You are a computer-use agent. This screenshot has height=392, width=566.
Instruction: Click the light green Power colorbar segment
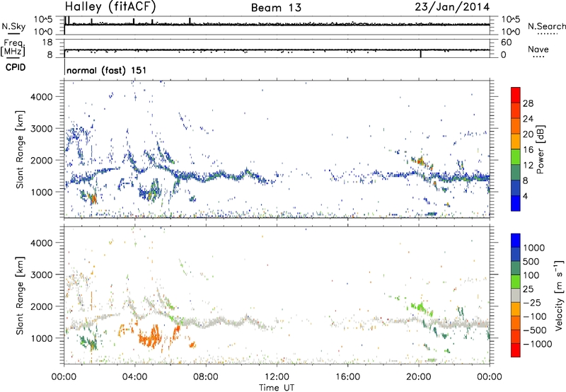[516, 156]
